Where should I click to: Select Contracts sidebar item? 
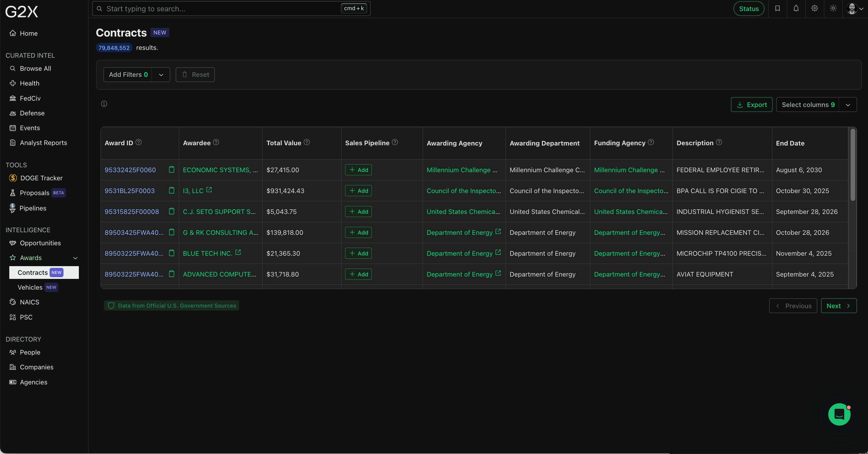click(44, 272)
